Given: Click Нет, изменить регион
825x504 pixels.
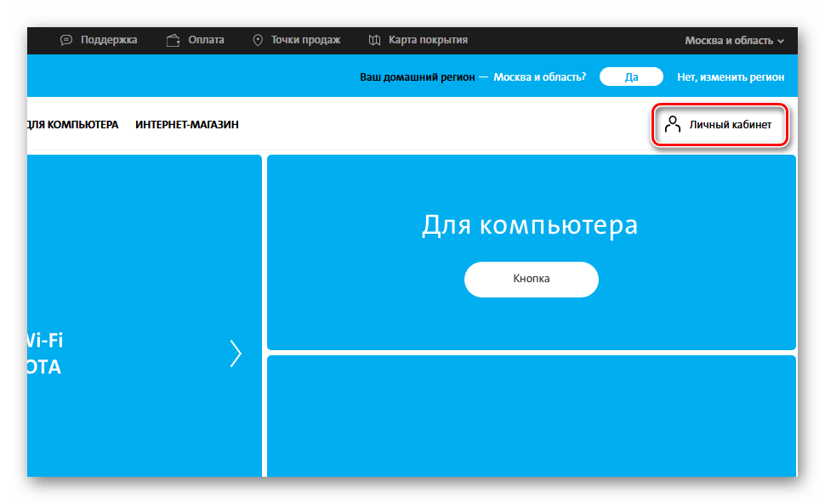Looking at the screenshot, I should point(731,77).
